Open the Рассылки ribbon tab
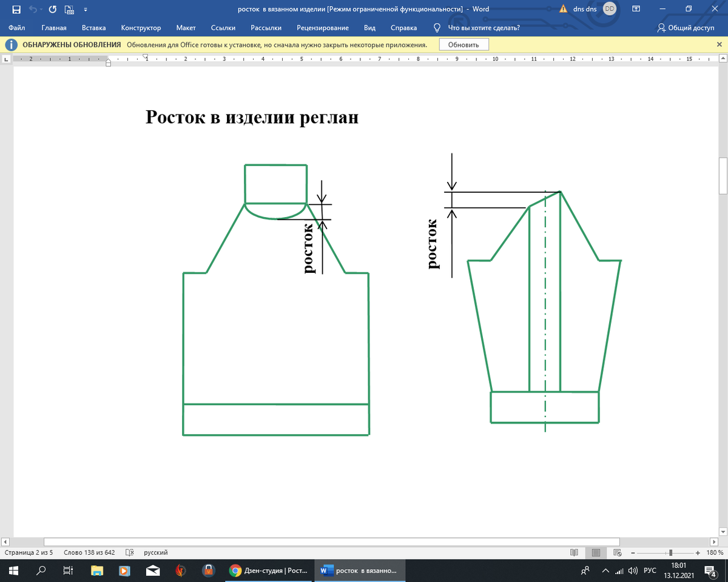This screenshot has height=582, width=728. 266,28
